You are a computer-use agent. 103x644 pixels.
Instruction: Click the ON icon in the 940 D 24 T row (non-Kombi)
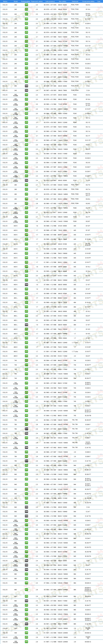(x=26, y=511)
